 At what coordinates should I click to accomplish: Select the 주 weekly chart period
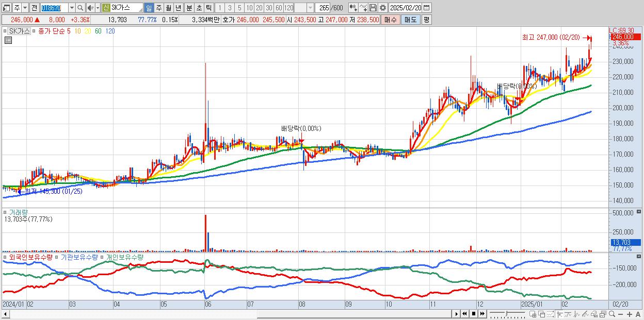tap(158, 8)
